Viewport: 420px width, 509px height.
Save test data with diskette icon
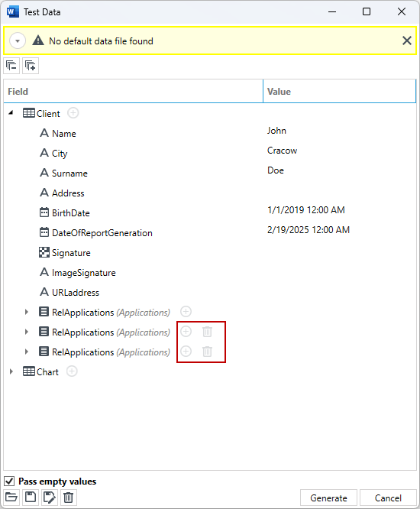point(31,498)
